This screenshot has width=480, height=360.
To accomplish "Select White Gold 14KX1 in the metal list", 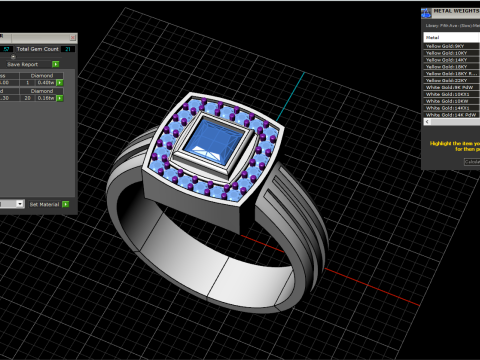I will (451, 108).
